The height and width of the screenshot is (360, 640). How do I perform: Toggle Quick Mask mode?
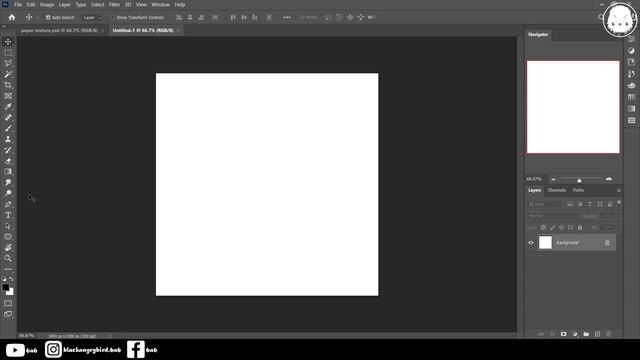point(8,303)
